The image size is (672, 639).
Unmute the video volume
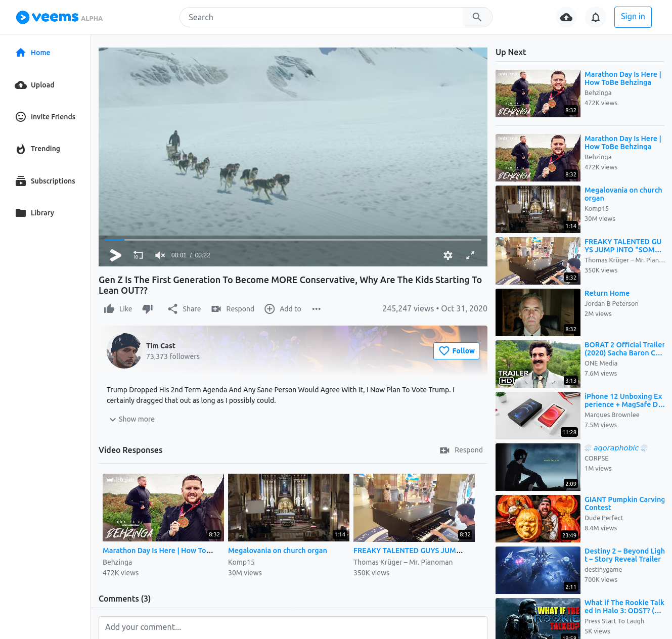tap(160, 255)
